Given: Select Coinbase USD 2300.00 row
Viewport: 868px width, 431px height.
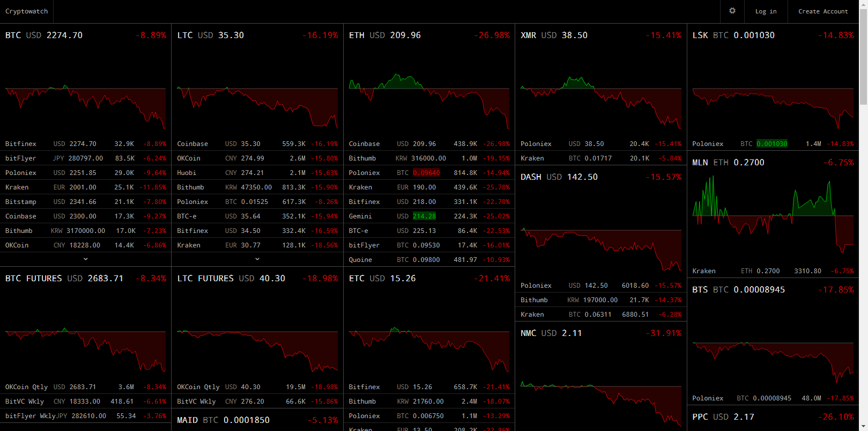Looking at the screenshot, I should (86, 216).
